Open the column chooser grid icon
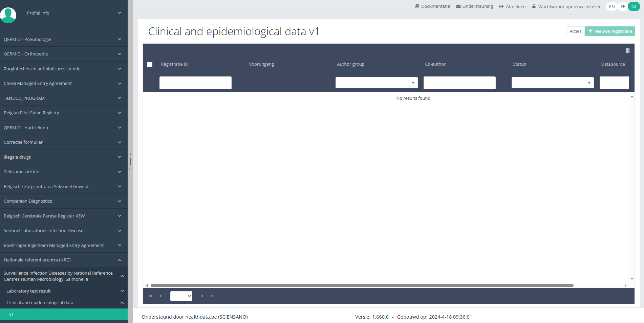Viewport: 644px width, 323px height. (x=627, y=51)
